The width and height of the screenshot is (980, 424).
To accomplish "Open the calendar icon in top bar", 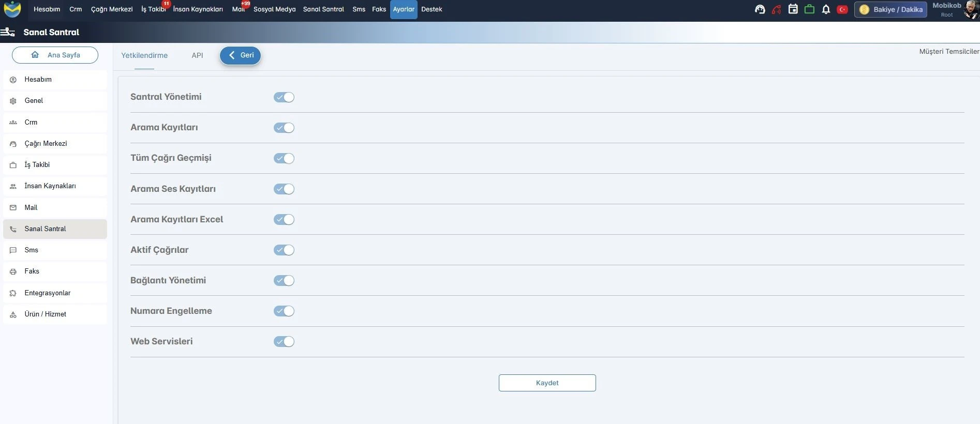I will 793,9.
